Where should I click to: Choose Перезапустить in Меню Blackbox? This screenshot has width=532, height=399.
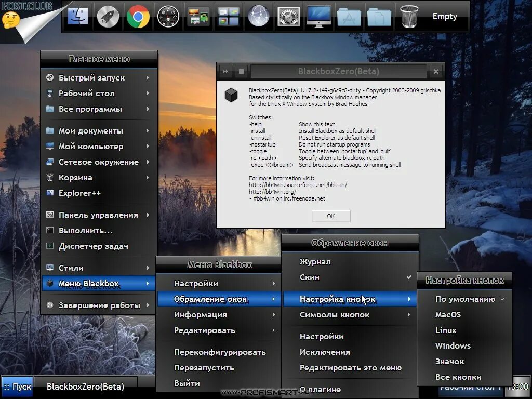tap(219, 368)
